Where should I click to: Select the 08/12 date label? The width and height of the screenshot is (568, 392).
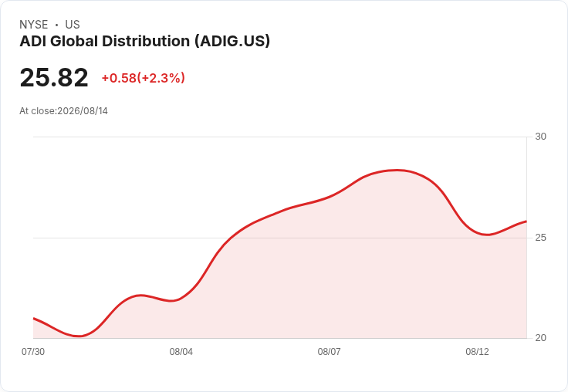(x=477, y=352)
